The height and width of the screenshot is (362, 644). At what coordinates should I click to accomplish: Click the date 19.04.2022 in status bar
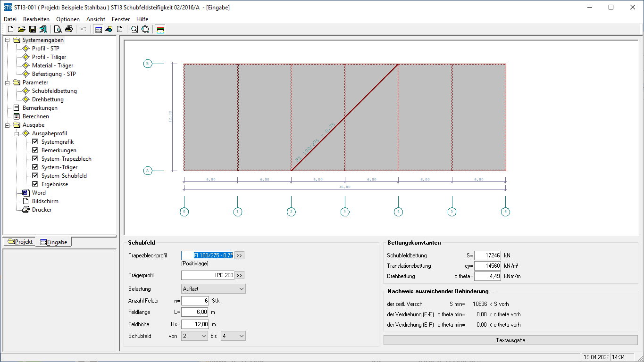[596, 357]
